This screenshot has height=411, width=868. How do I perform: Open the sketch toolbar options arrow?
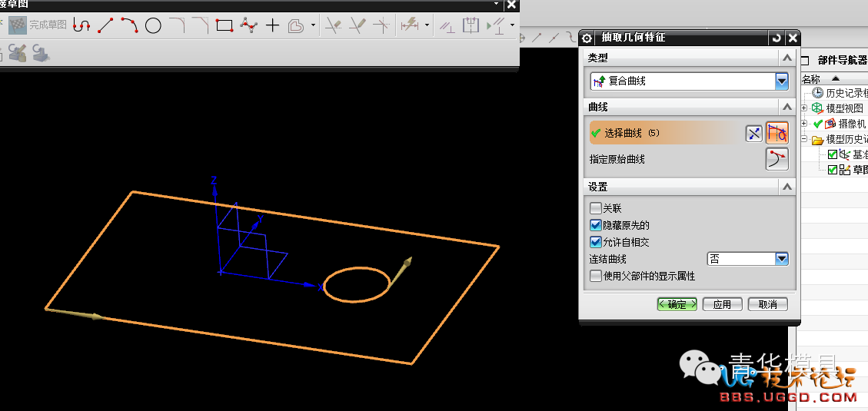click(x=497, y=5)
